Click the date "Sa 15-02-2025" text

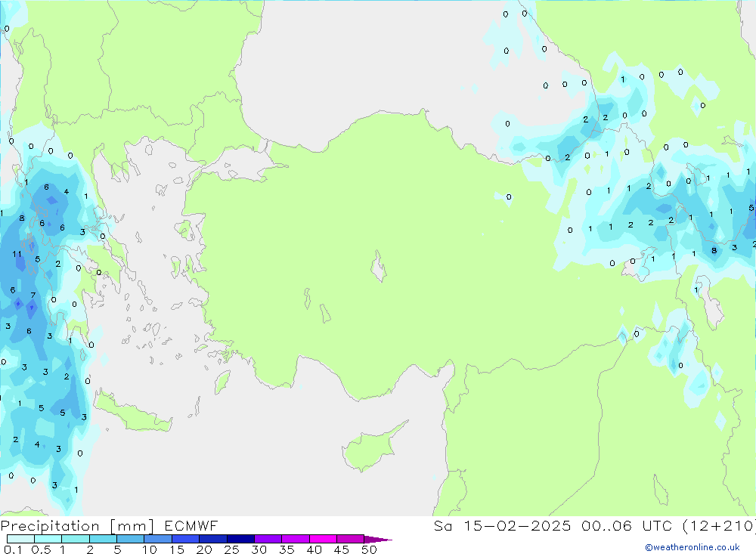point(502,526)
